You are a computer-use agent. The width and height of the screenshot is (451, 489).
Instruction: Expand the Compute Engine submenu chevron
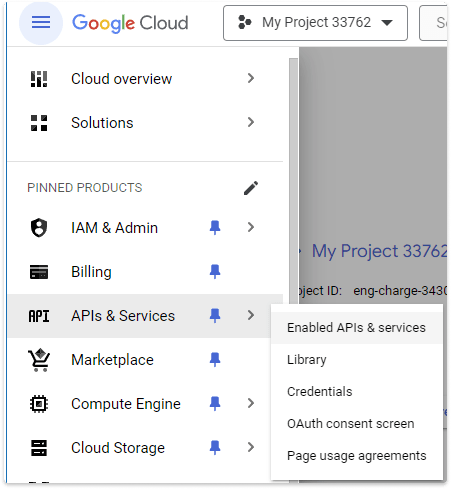pos(251,403)
